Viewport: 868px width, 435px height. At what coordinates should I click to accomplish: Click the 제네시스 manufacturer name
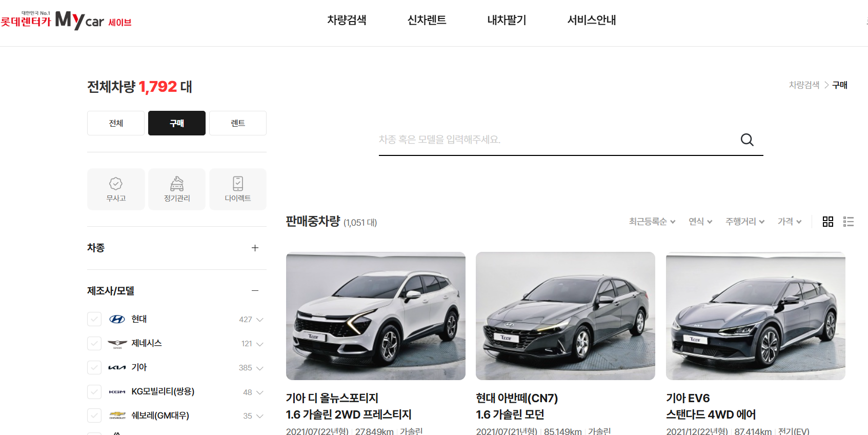tap(147, 343)
